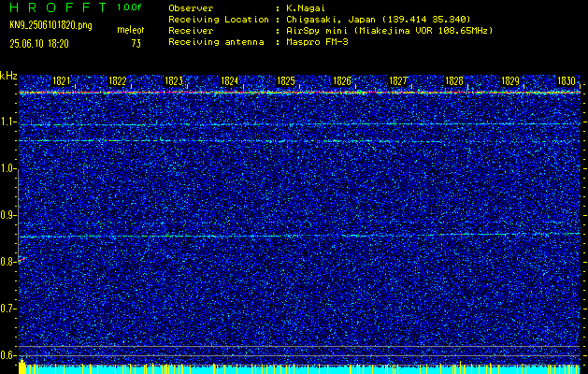This screenshot has width=588, height=374.
Task: Click the 1827 time marker
Action: click(x=398, y=81)
